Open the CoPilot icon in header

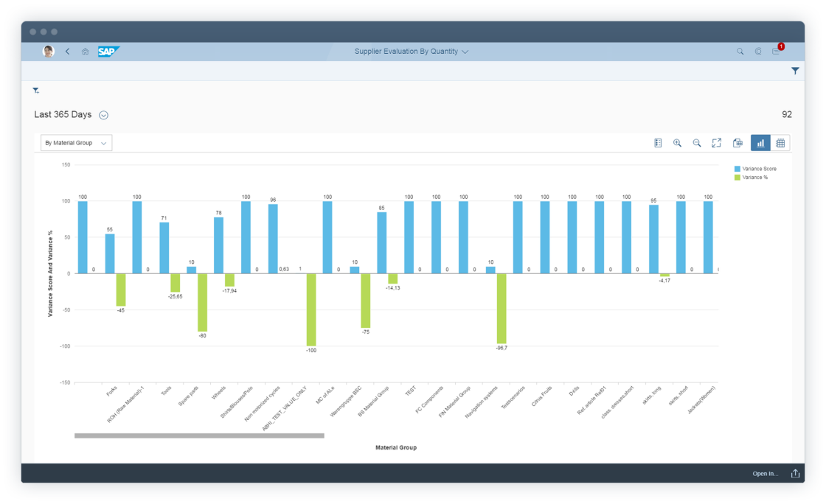click(x=758, y=52)
